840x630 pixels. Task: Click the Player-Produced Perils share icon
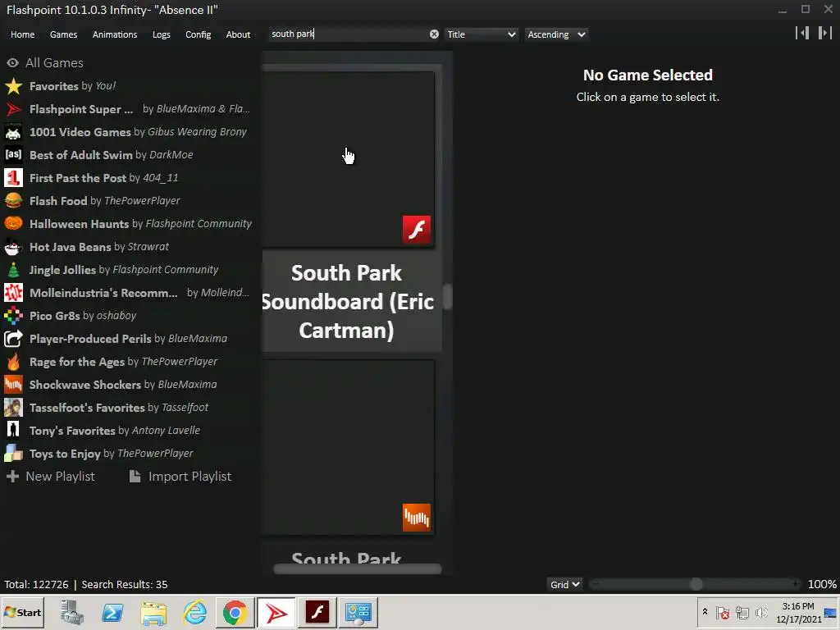13,339
